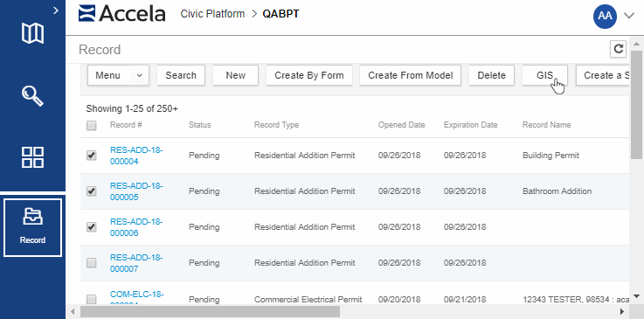Click the Search toolbar button
The height and width of the screenshot is (319, 644).
181,75
